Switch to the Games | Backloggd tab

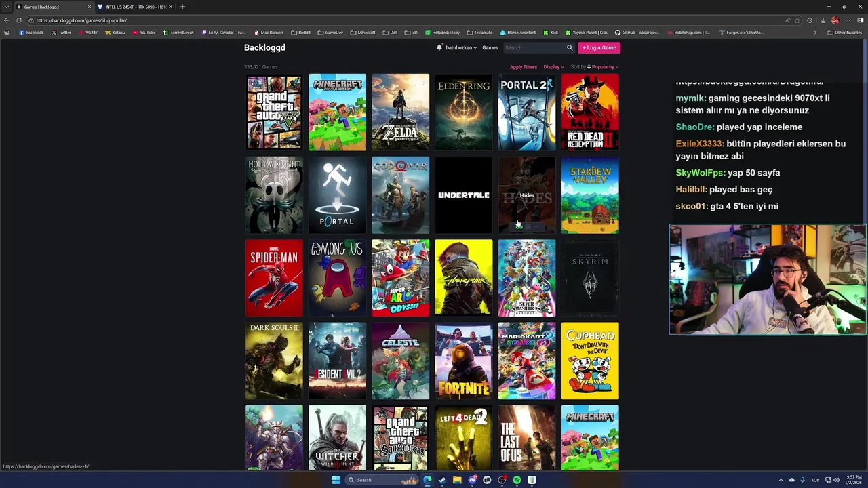[x=53, y=7]
